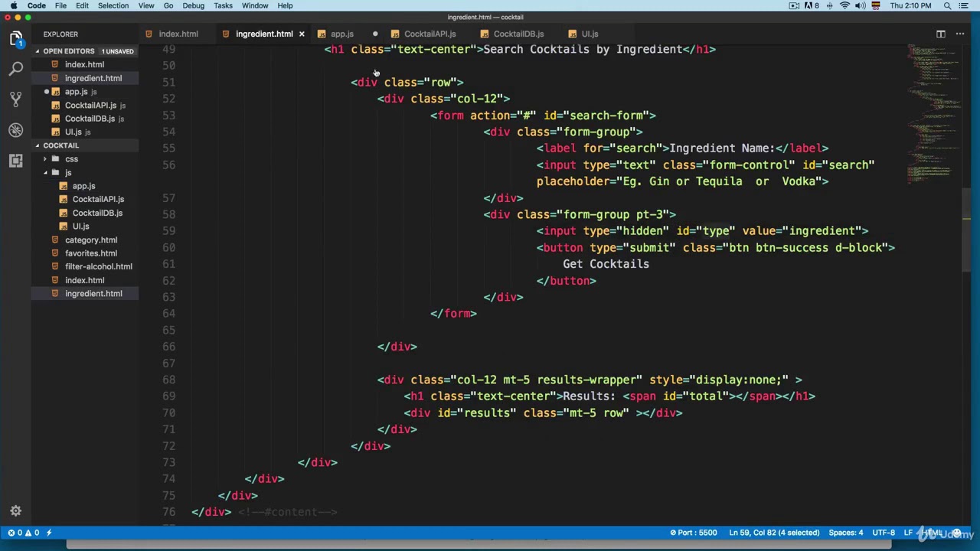Click the Wi-Fi menu bar icon
This screenshot has height=551, width=980.
coord(844,5)
